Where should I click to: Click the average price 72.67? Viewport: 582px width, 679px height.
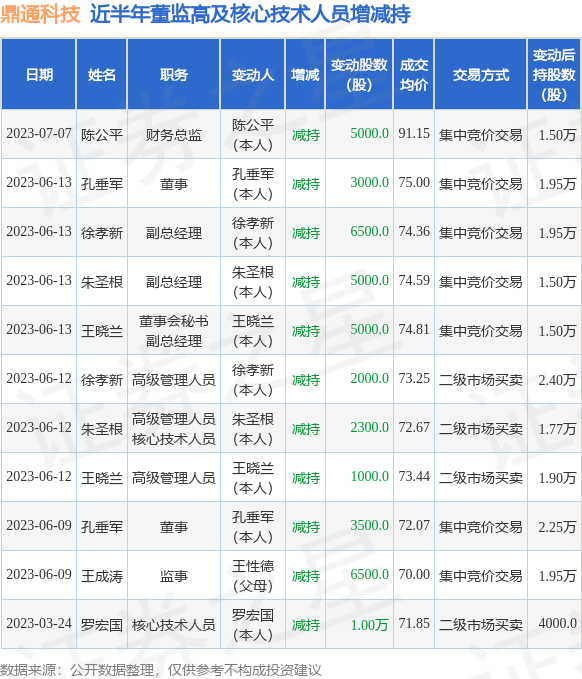tap(414, 427)
